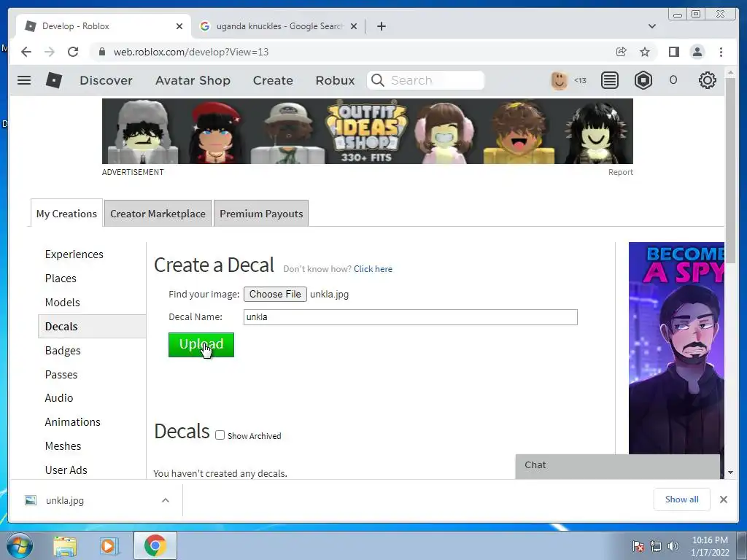
Task: Open the Discover menu item
Action: point(106,80)
